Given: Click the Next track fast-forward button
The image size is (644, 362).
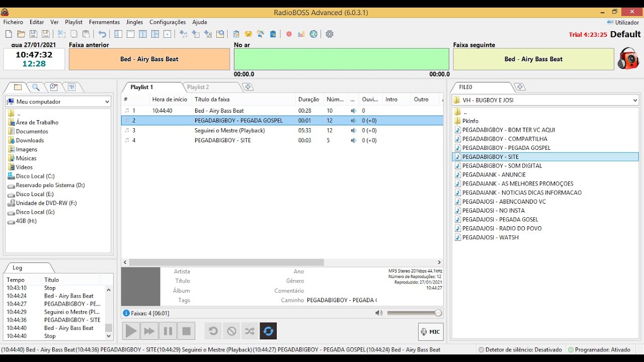Looking at the screenshot, I should pyautogui.click(x=149, y=331).
